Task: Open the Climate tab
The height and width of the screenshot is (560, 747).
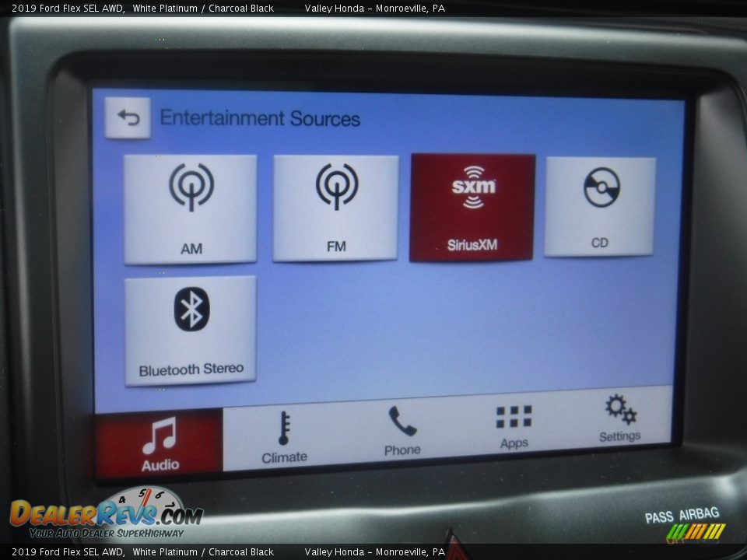Action: (285, 438)
